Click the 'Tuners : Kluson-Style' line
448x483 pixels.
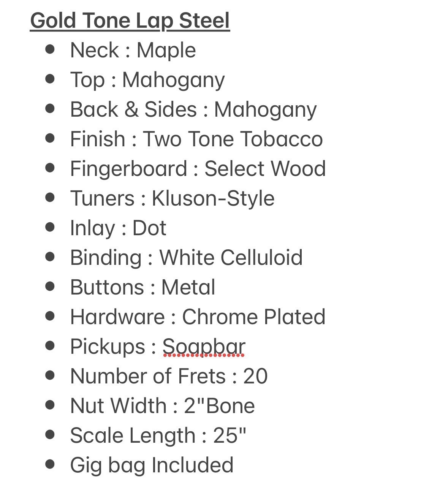point(172,199)
